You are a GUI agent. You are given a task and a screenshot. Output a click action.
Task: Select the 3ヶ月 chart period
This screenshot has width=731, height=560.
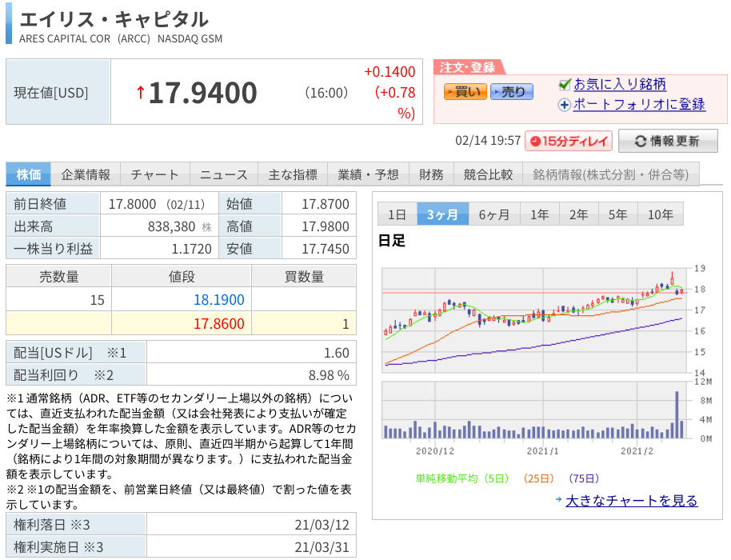[443, 214]
